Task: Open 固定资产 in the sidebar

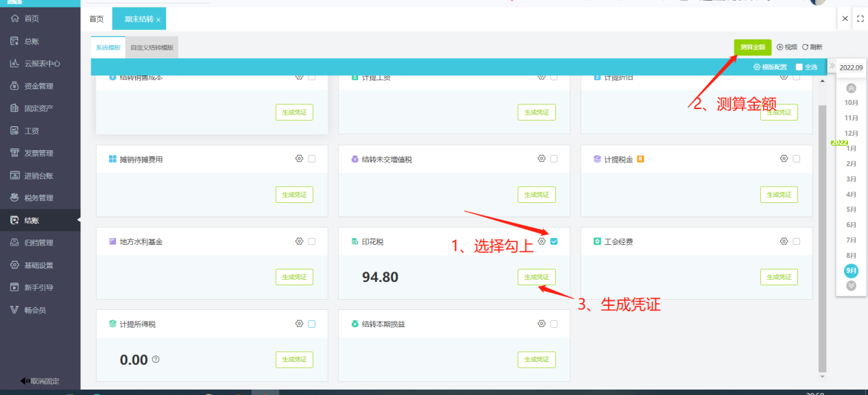Action: pyautogui.click(x=40, y=108)
